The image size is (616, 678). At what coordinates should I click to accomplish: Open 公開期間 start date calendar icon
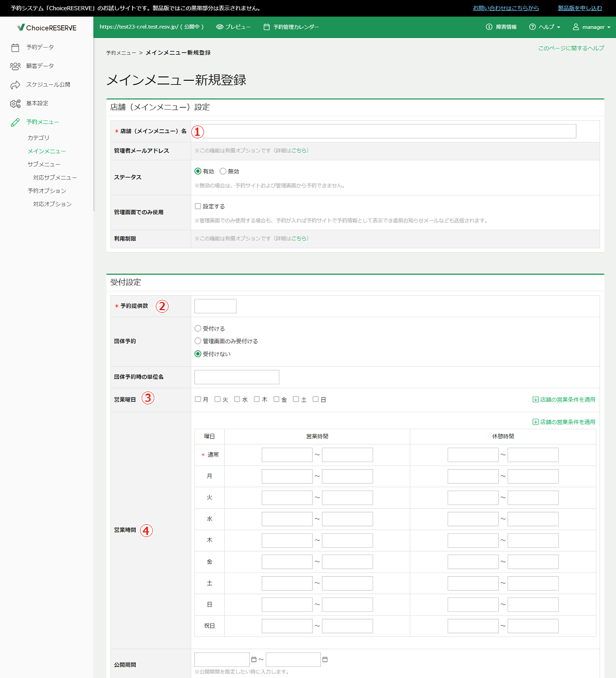tap(254, 659)
